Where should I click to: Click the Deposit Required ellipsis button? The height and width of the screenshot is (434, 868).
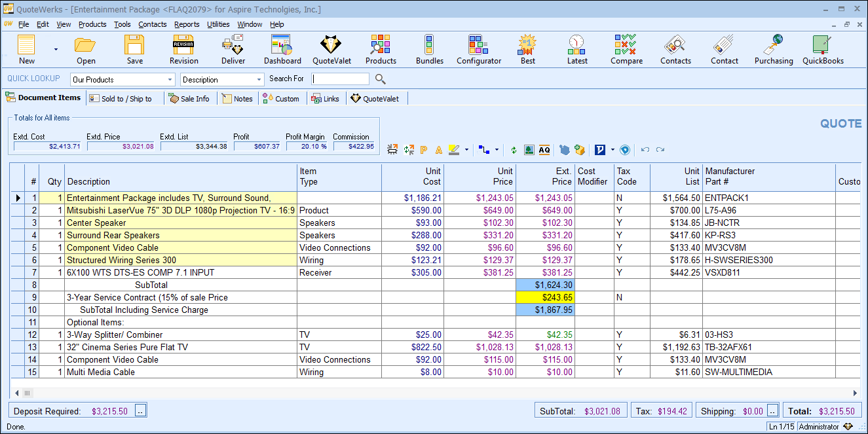(140, 410)
